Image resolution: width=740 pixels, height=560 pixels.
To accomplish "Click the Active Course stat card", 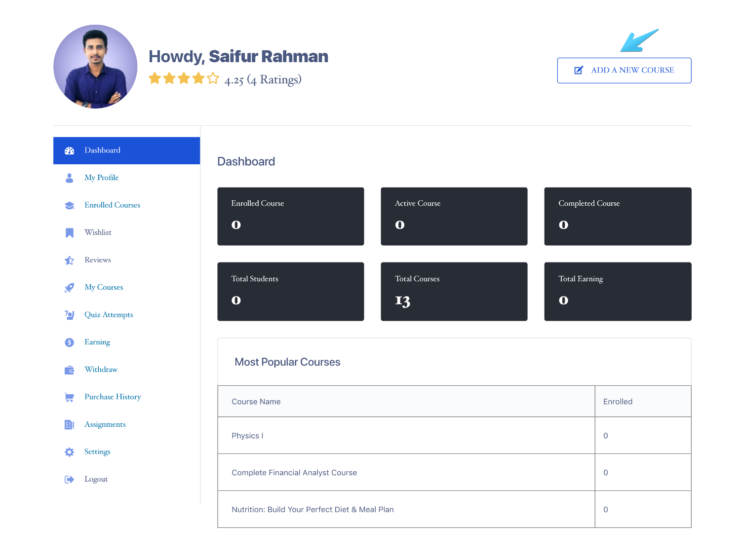I will [x=454, y=216].
